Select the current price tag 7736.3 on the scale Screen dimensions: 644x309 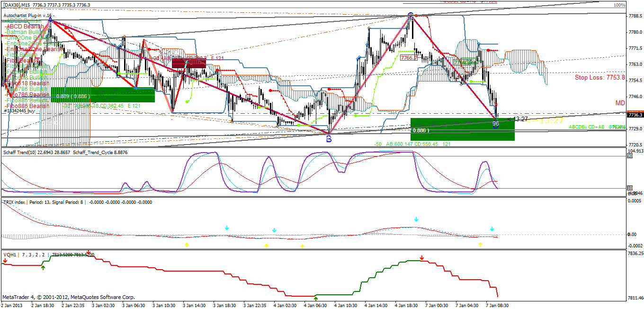coord(635,115)
